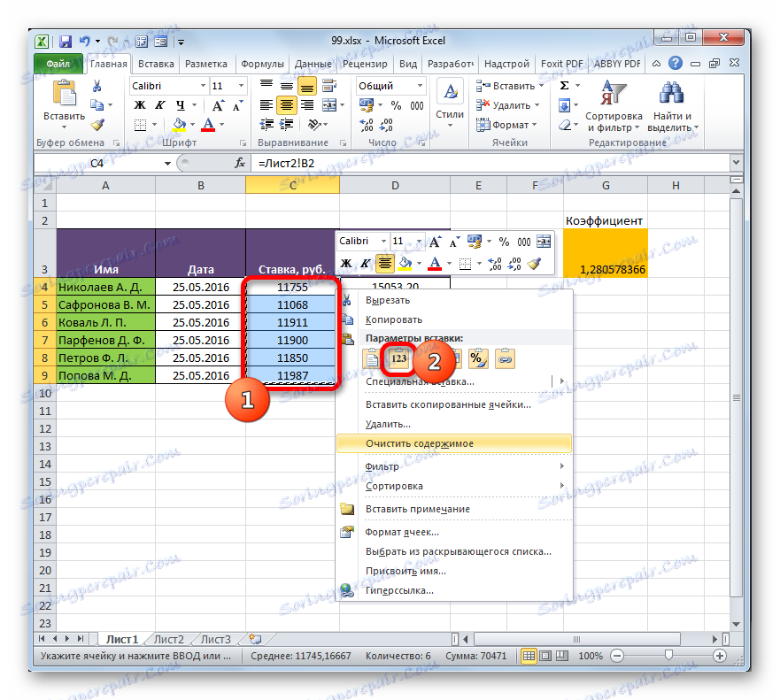Click the thousands separator 000 icon in the ribbon
The height and width of the screenshot is (700, 780).
pyautogui.click(x=417, y=105)
